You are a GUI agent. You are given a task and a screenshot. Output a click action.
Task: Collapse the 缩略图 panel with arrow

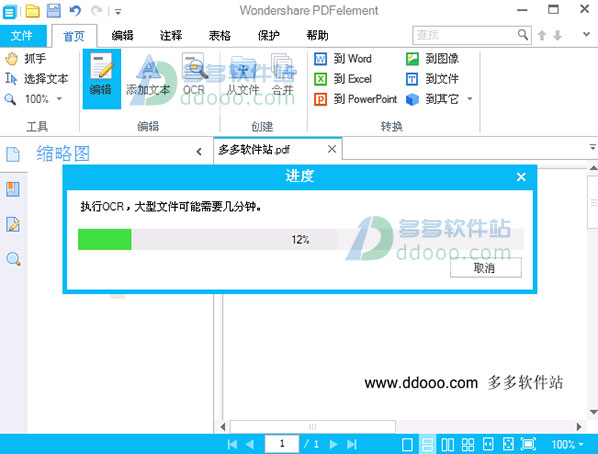199,152
